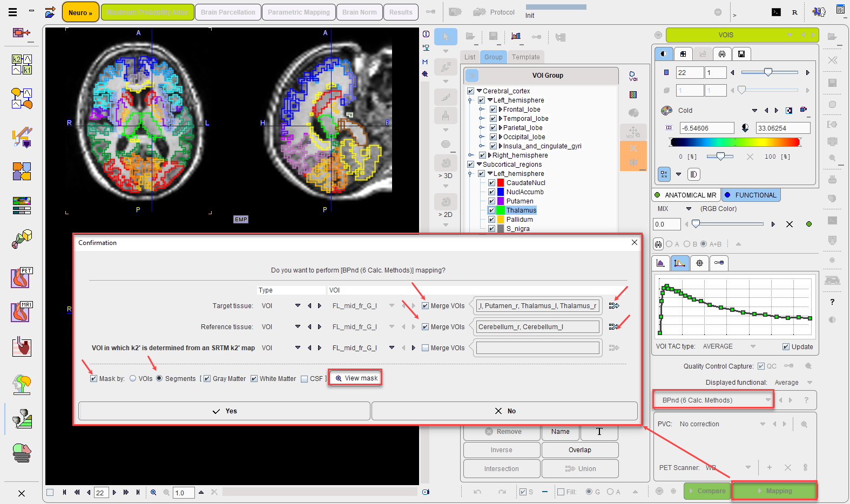
Task: Expand the Frontal_lobe tree node
Action: pyautogui.click(x=501, y=110)
